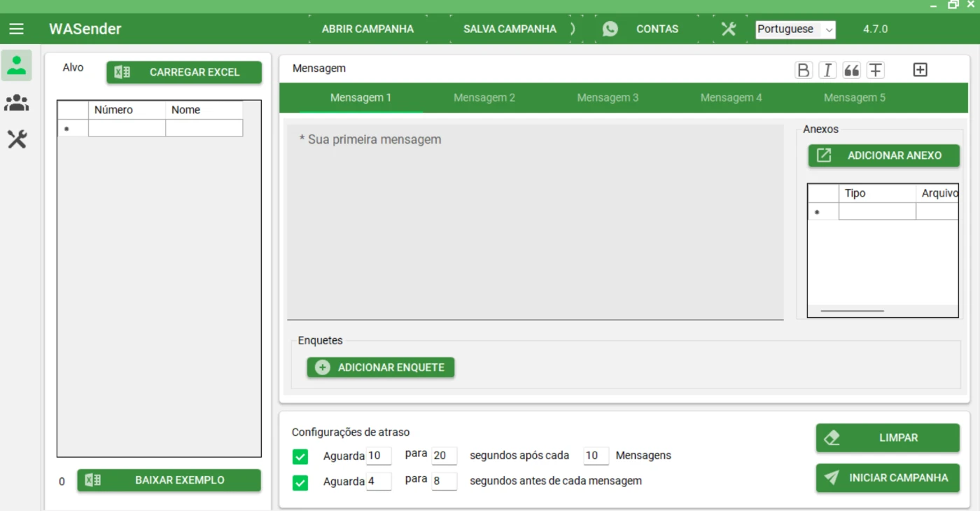Open the hamburger menu icon

pyautogui.click(x=16, y=29)
